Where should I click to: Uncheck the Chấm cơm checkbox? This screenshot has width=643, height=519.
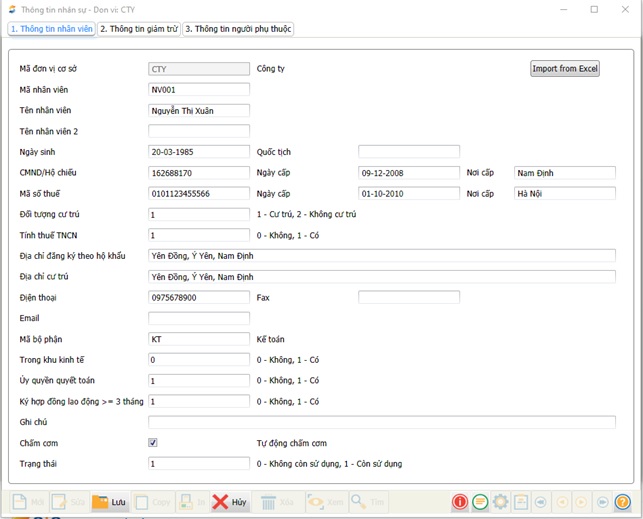tap(153, 442)
